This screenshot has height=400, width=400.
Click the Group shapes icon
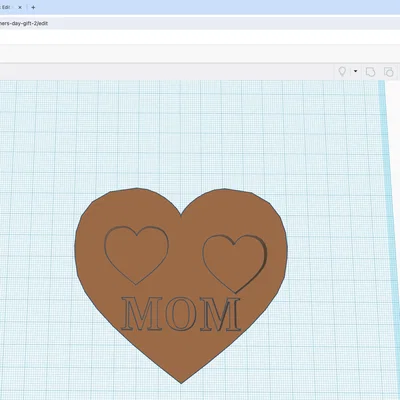click(x=370, y=72)
